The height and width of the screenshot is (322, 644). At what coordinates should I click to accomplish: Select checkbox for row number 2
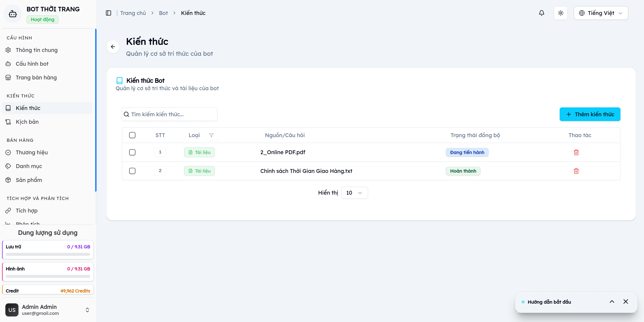[132, 171]
